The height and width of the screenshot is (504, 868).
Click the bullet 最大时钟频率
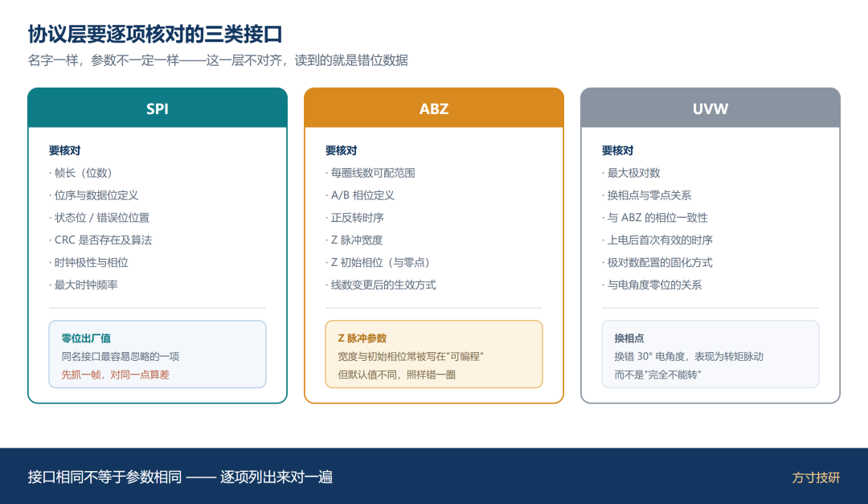pos(83,285)
